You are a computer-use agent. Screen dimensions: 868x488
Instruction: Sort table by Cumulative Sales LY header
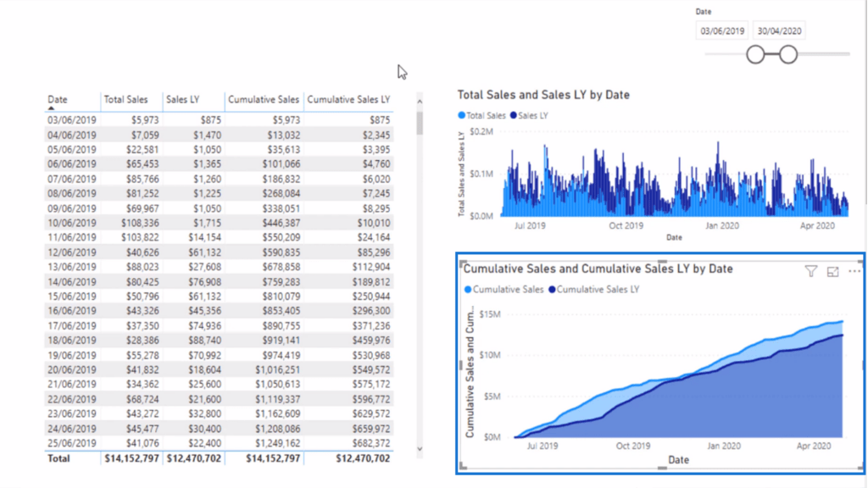click(x=348, y=100)
